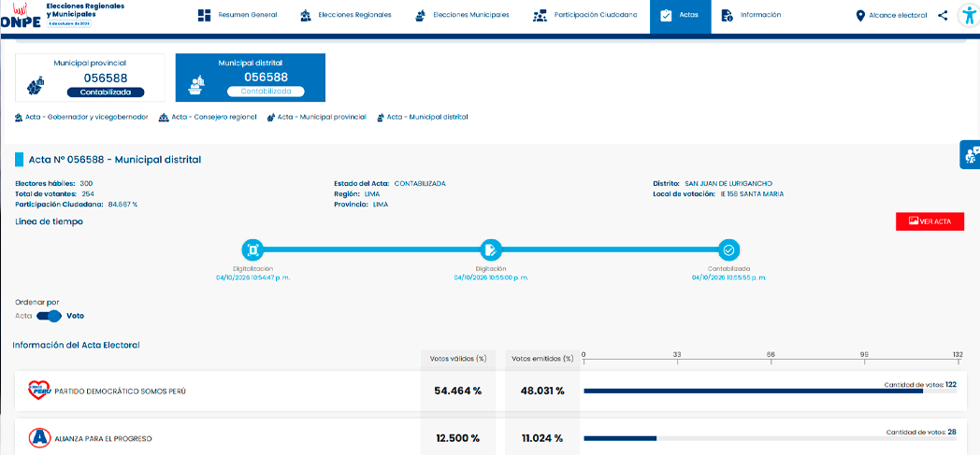Screen dimensions: 980x455
Task: Open Elecciones Municipales tab
Action: coord(462,15)
